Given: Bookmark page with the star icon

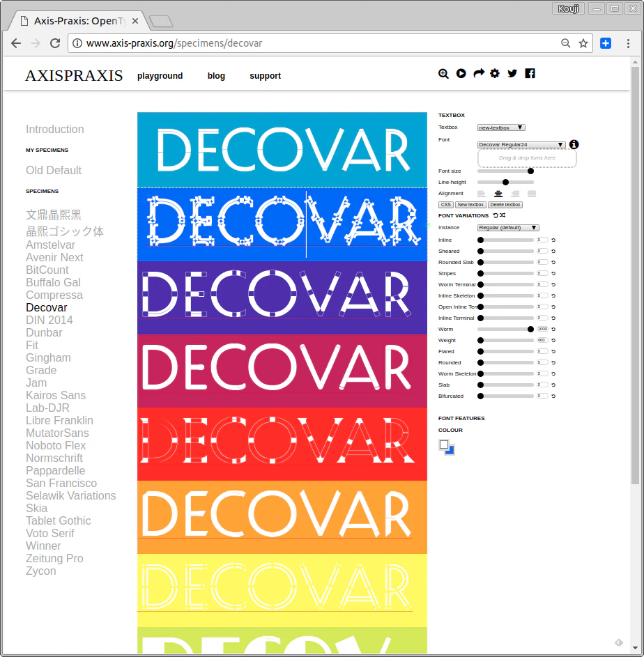Looking at the screenshot, I should 583,43.
